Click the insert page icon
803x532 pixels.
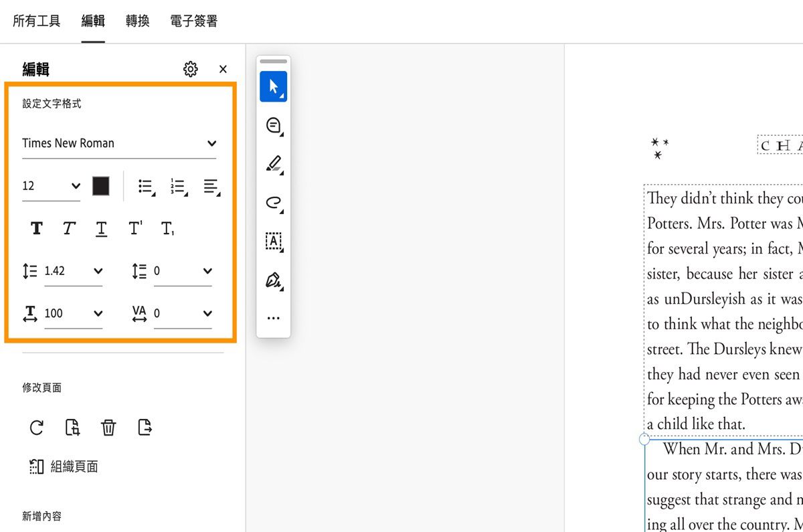coord(145,427)
